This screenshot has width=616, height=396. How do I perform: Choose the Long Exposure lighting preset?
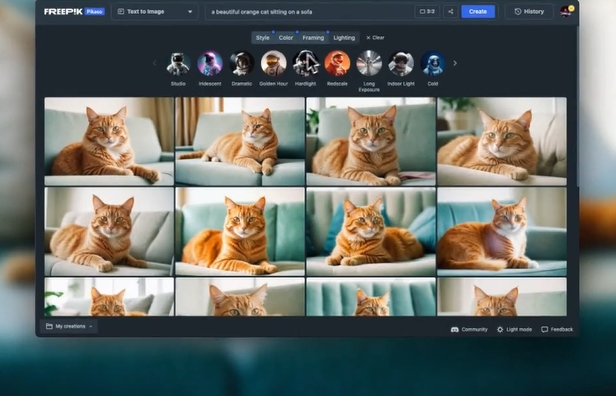pos(369,63)
